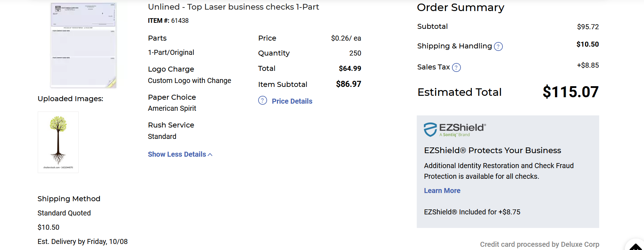Click the Credit card processed by Deluxe text
644x250 pixels.
pos(539,244)
